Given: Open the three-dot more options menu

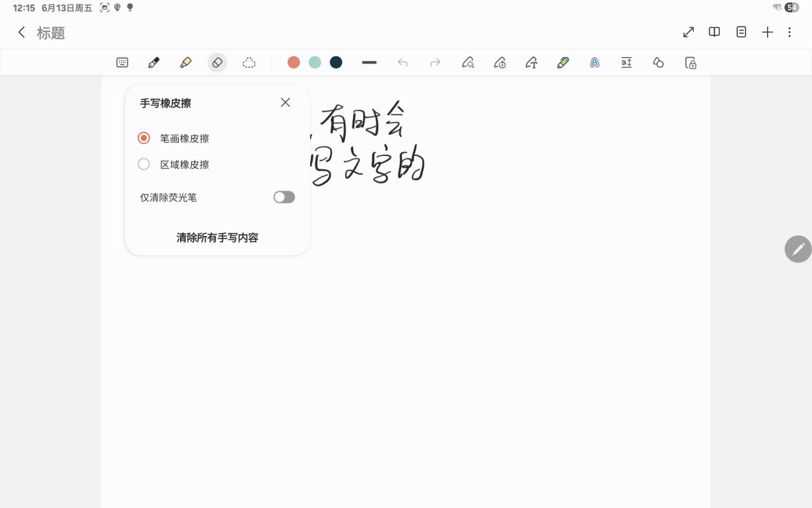Looking at the screenshot, I should click(790, 32).
